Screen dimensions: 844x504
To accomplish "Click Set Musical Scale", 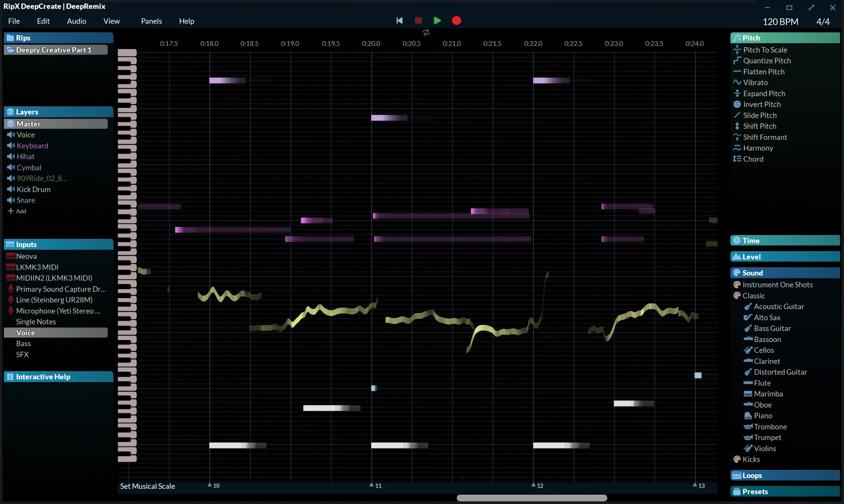I will pos(148,486).
